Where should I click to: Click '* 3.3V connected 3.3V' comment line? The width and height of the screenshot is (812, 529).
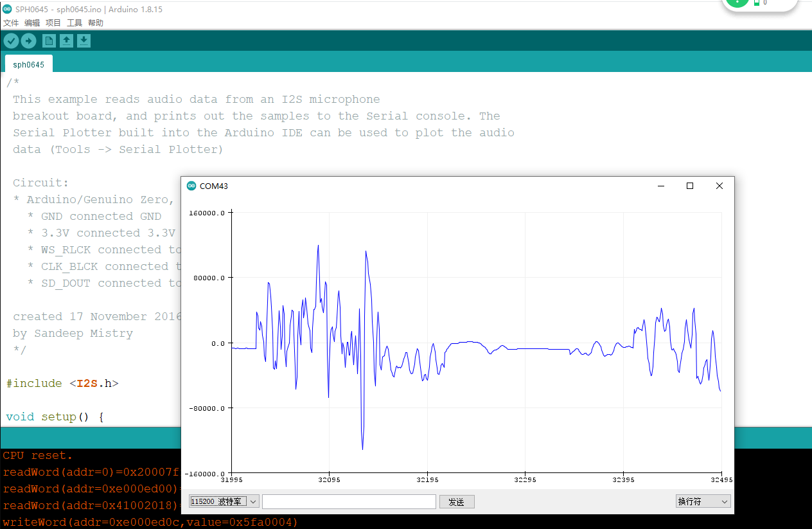[101, 233]
